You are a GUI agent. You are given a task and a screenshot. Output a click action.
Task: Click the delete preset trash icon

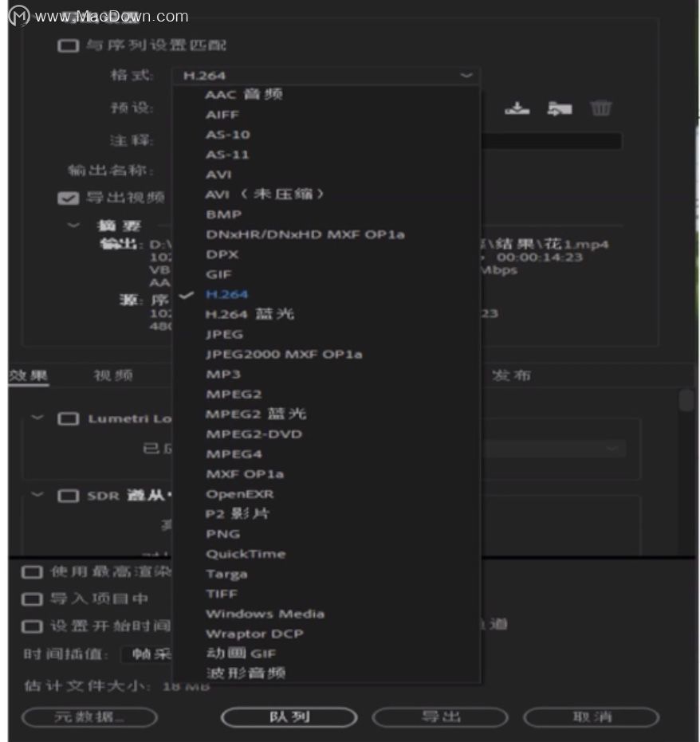coord(600,108)
